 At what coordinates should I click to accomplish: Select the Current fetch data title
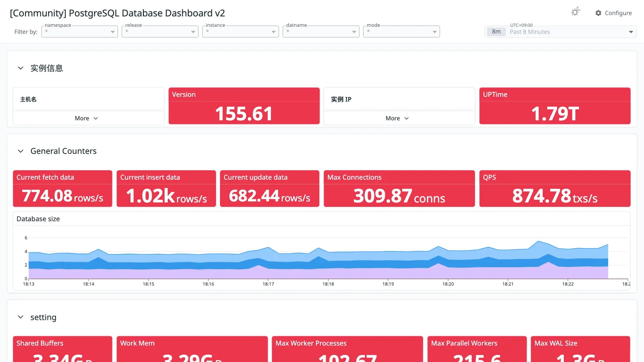point(45,177)
